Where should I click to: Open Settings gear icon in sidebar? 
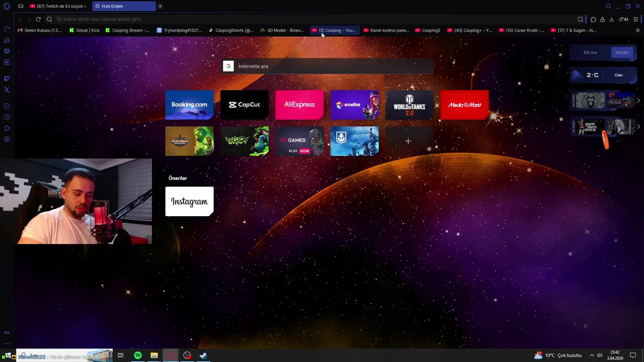[x=7, y=139]
